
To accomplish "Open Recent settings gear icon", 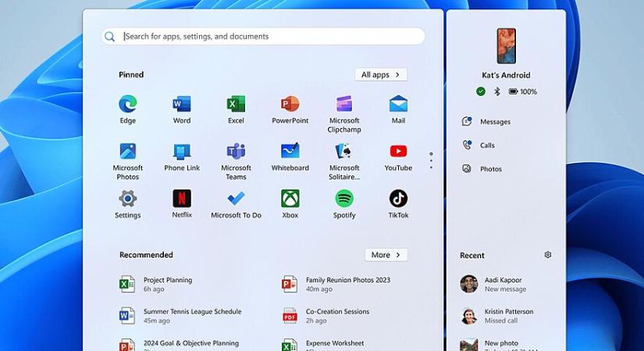I will 547,255.
